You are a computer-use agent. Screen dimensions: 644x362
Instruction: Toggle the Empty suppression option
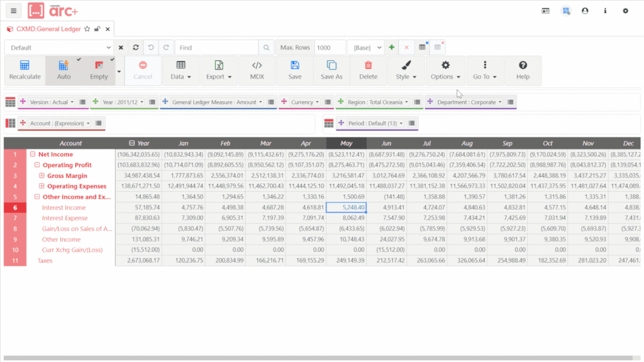pyautogui.click(x=99, y=70)
